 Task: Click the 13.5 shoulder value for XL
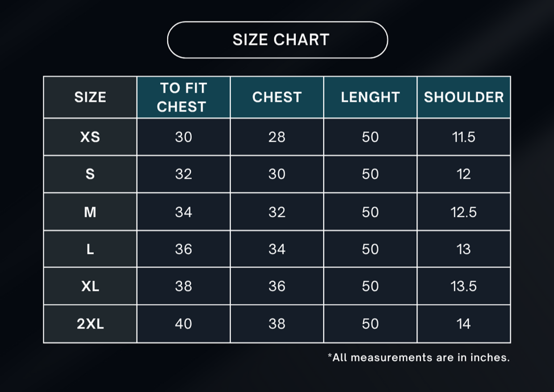[464, 286]
